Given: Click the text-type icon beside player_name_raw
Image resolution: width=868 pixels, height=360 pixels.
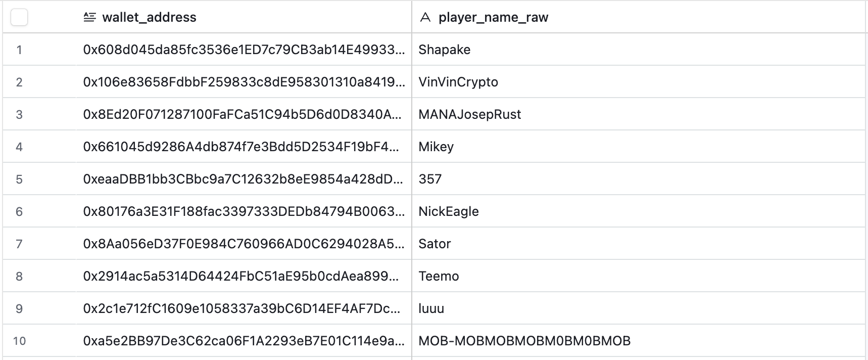Looking at the screenshot, I should pyautogui.click(x=425, y=18).
